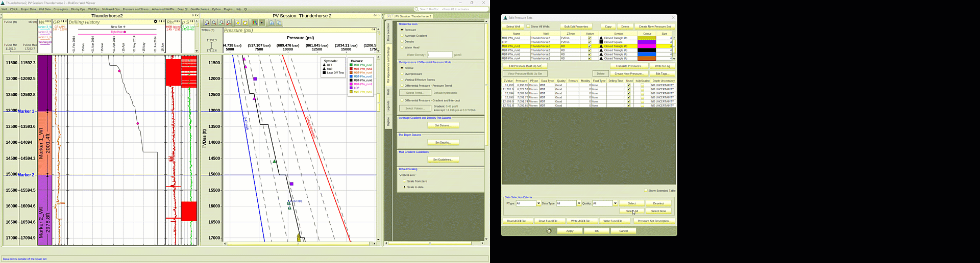Click the Create New Pressure Set button
This screenshot has height=263, width=980.
click(x=655, y=27)
